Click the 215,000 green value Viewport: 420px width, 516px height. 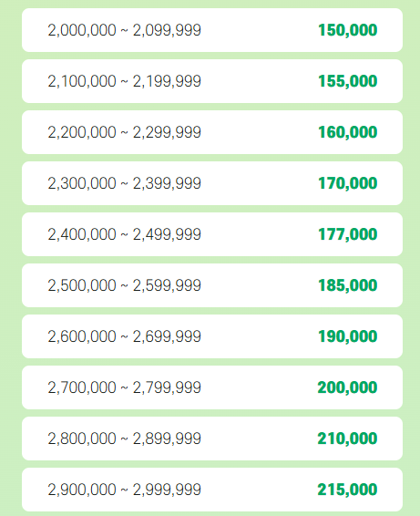point(347,490)
